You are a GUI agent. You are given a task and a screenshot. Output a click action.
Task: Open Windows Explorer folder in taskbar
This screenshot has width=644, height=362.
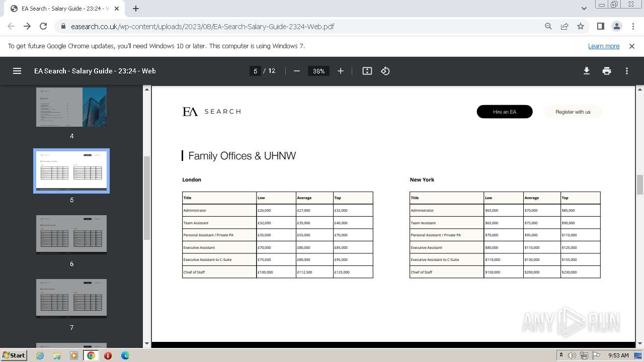click(x=57, y=355)
